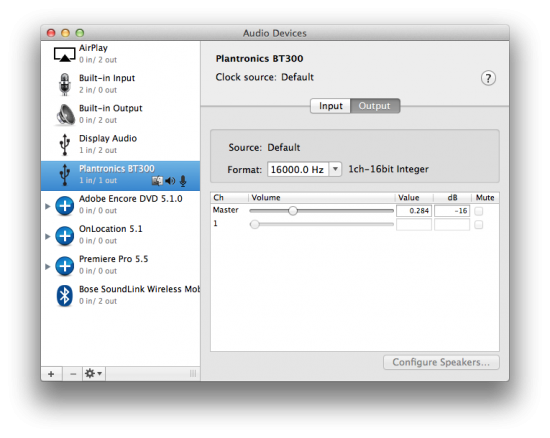
Task: Open the Format sample rate dropdown
Action: 304,169
